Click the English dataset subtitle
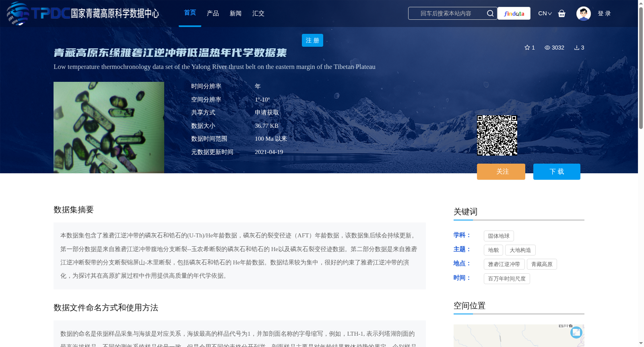The width and height of the screenshot is (644, 347). 215,67
